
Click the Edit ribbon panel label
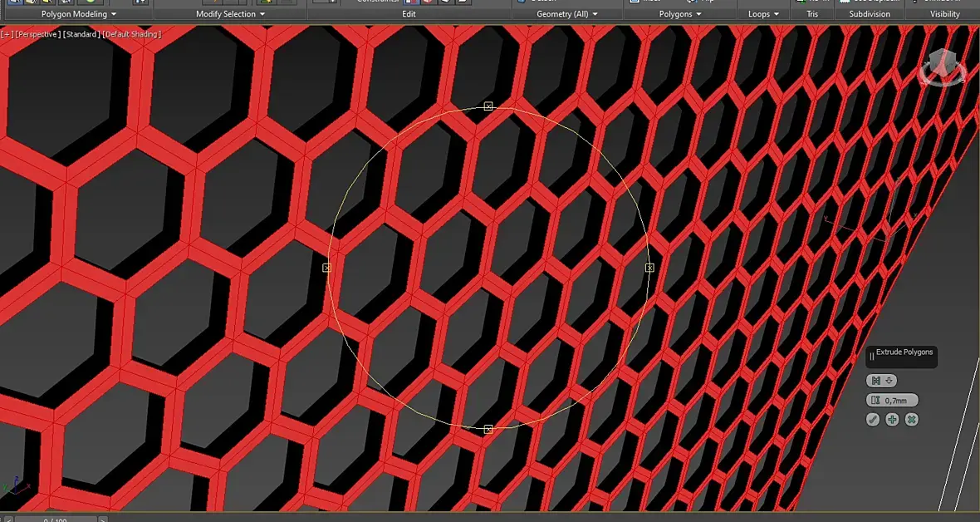[409, 14]
